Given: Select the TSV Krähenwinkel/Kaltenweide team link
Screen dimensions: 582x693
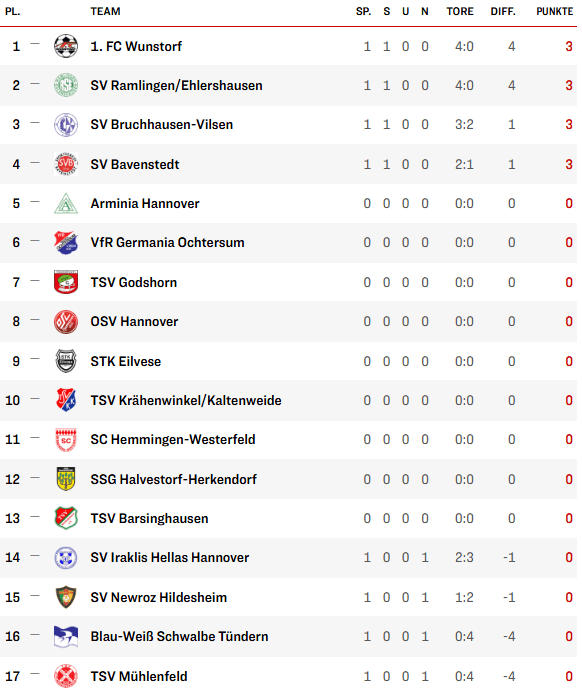Looking at the screenshot, I should coord(186,400).
